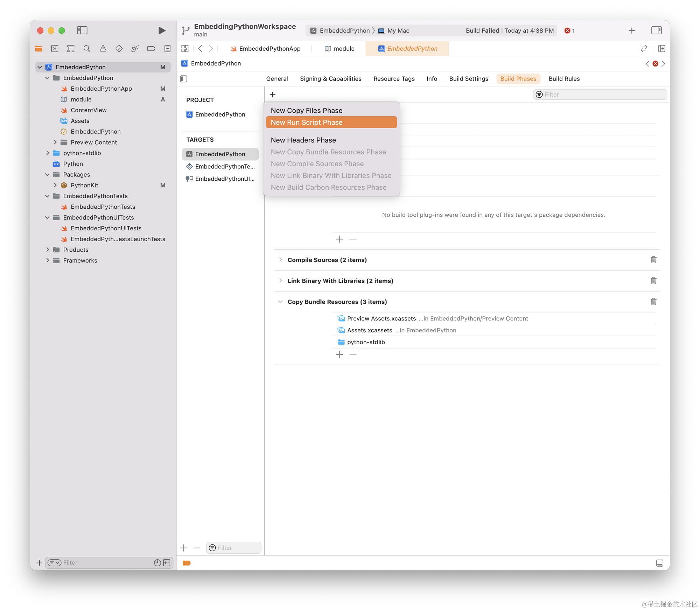Expand the Compile Sources phase
700x610 pixels.
click(280, 260)
